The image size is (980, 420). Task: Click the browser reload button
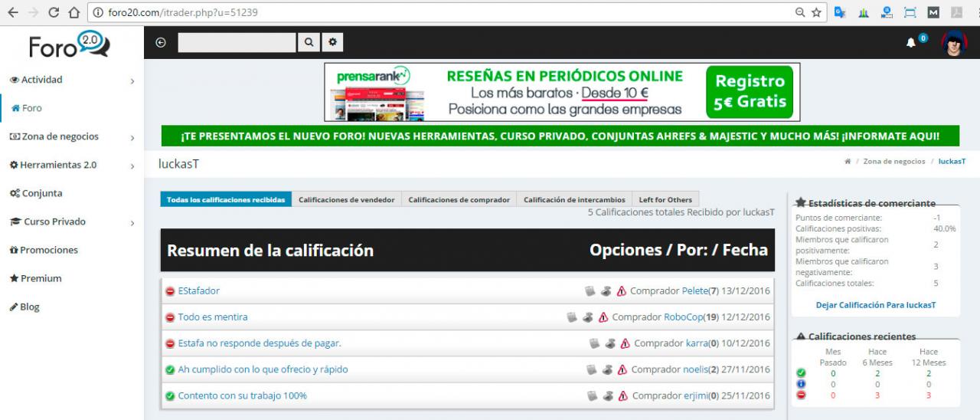[x=54, y=12]
